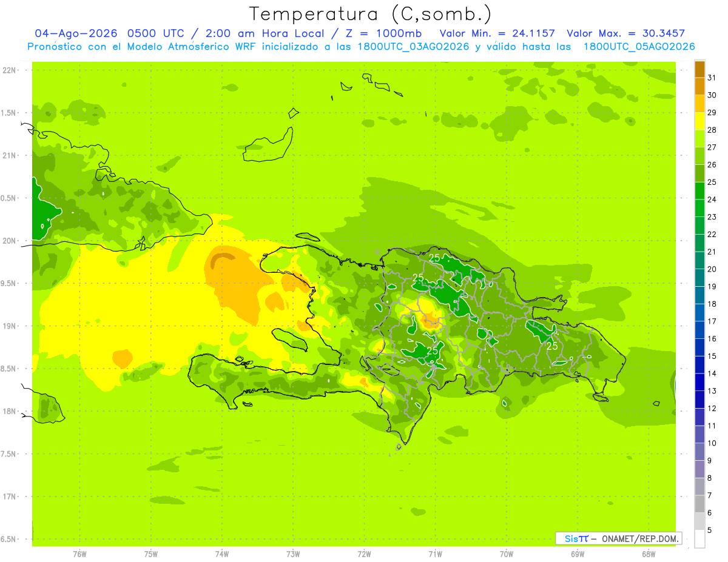Click the color scale value "30"
This screenshot has height=562, width=728.
(x=712, y=95)
